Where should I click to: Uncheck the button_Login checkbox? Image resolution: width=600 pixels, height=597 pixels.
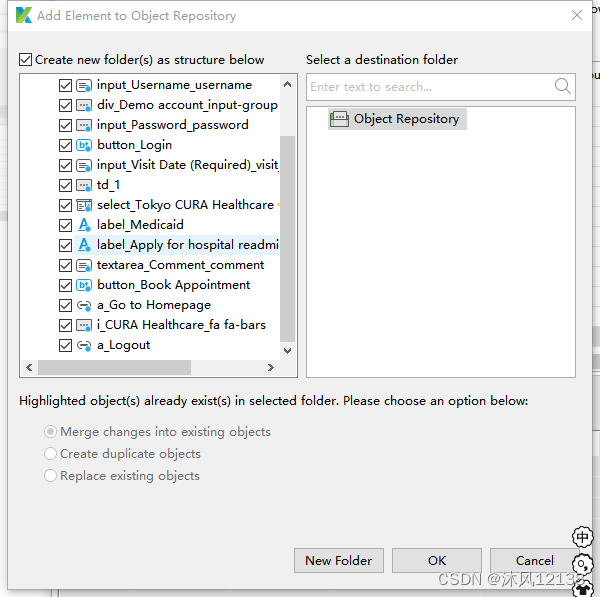click(65, 145)
